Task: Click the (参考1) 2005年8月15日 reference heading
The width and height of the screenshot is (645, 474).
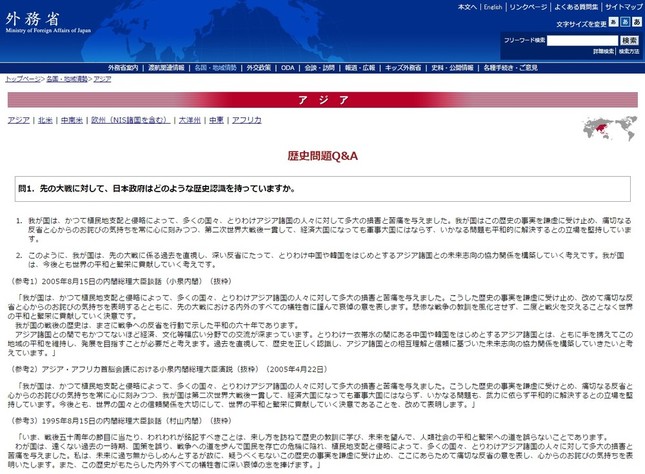Action: coord(120,281)
